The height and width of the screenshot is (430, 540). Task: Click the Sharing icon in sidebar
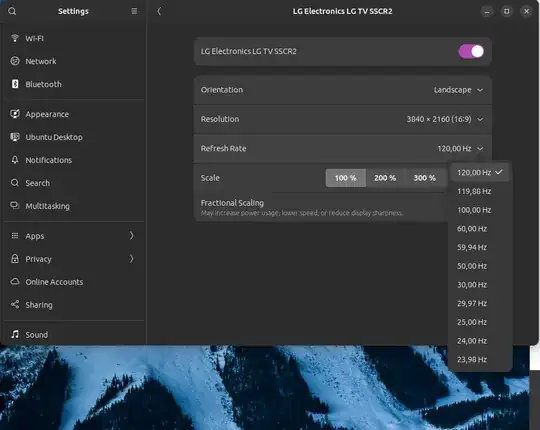[x=15, y=304]
